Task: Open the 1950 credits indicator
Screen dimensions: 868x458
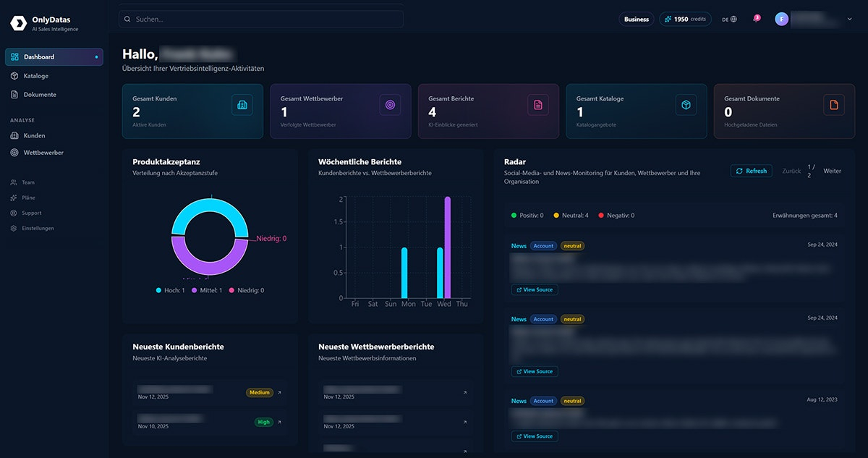Action: tap(685, 20)
